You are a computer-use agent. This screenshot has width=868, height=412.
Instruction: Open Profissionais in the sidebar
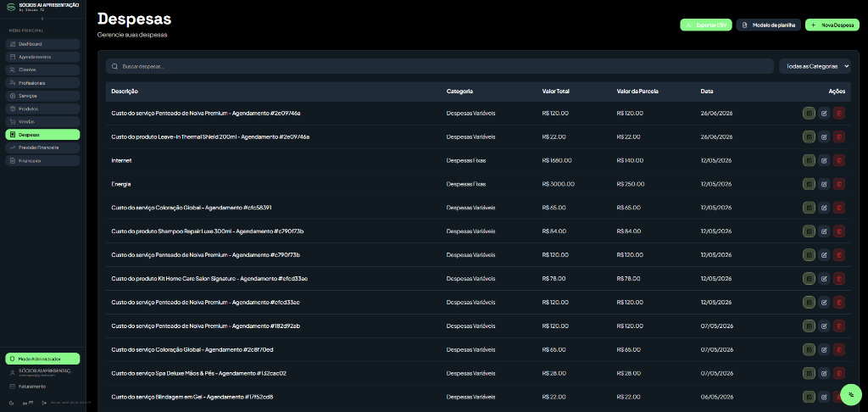tap(42, 83)
